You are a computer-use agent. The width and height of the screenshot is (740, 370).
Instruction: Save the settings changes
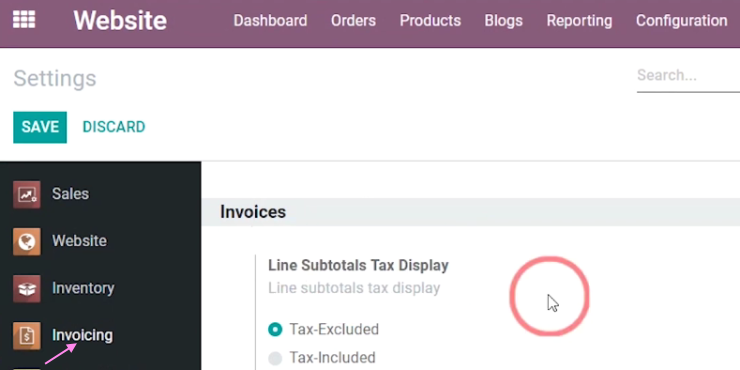tap(40, 127)
